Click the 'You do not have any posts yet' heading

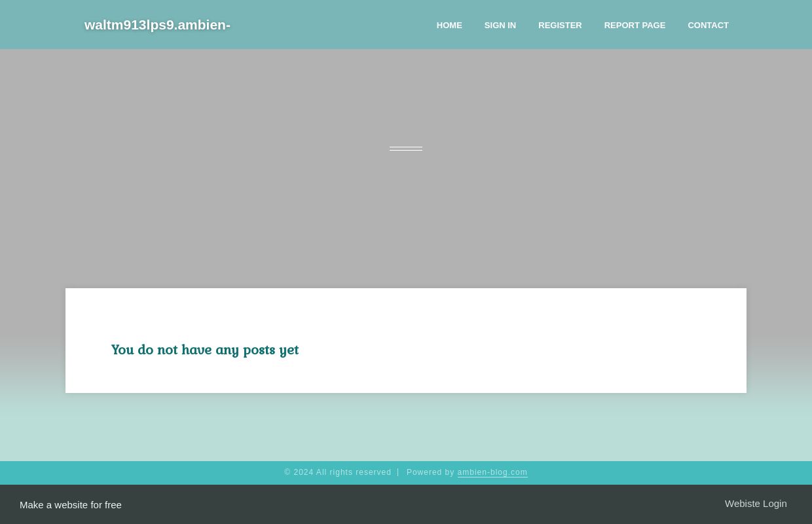tap(205, 350)
